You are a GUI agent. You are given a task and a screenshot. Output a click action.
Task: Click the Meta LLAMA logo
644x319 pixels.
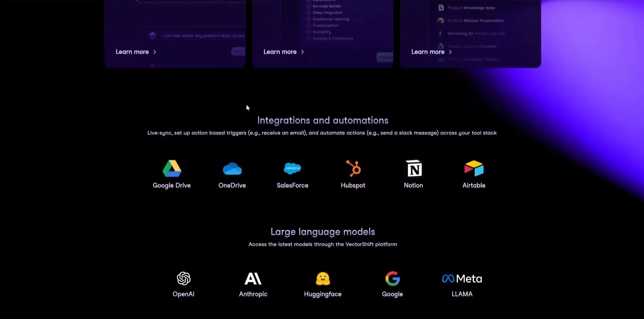point(462,278)
